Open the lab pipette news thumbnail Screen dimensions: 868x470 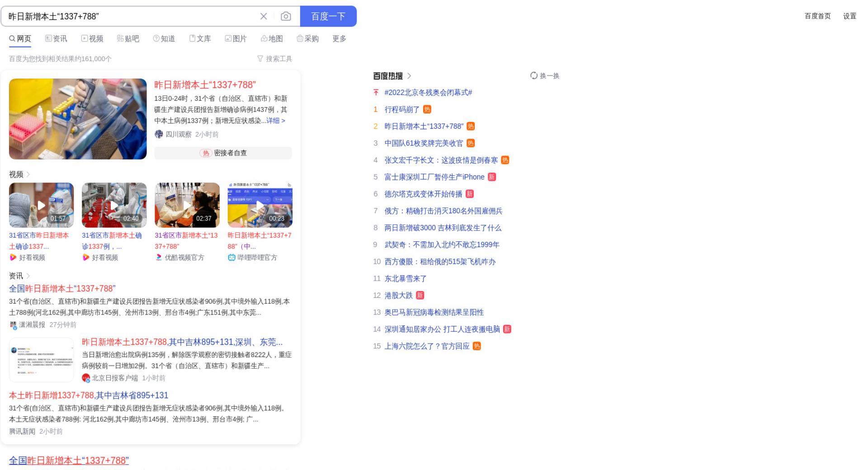[78, 119]
